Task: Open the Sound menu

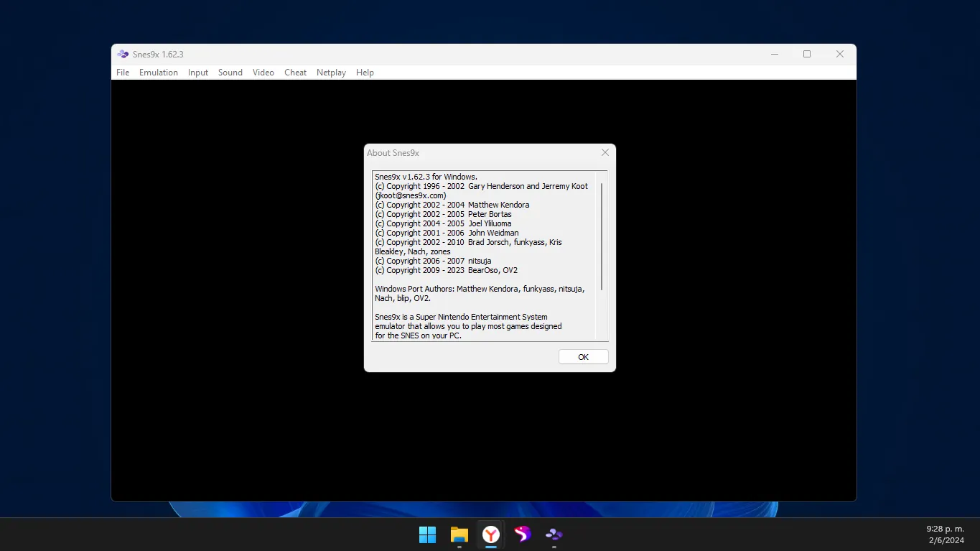Action: [230, 73]
